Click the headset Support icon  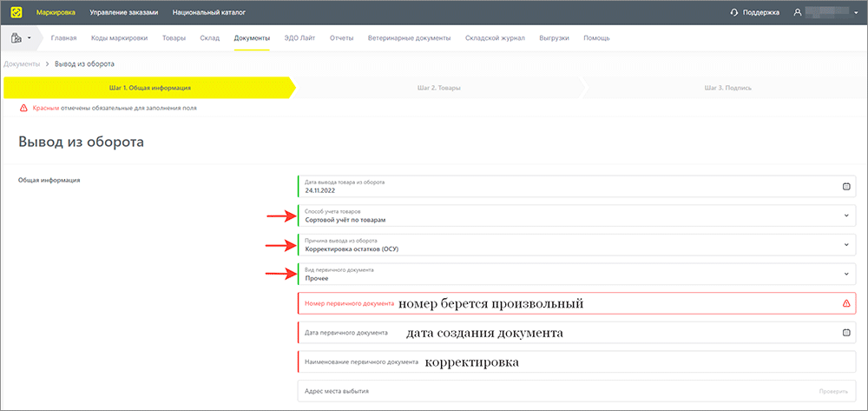click(x=734, y=12)
